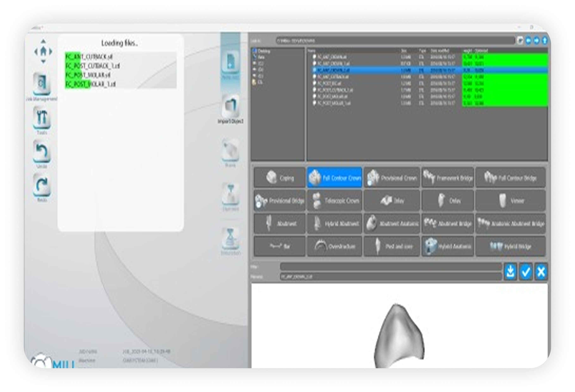
Task: Pick the Anatomic Abutment Bridge type
Action: point(510,223)
